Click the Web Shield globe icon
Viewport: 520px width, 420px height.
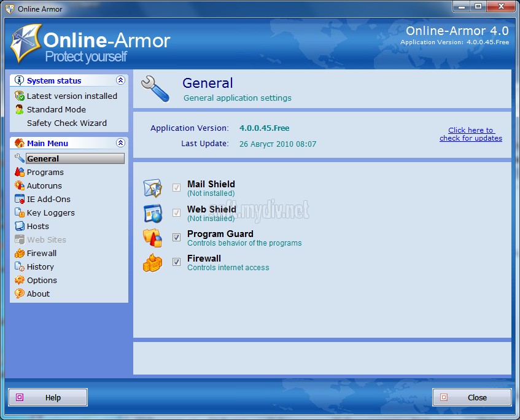pyautogui.click(x=152, y=213)
